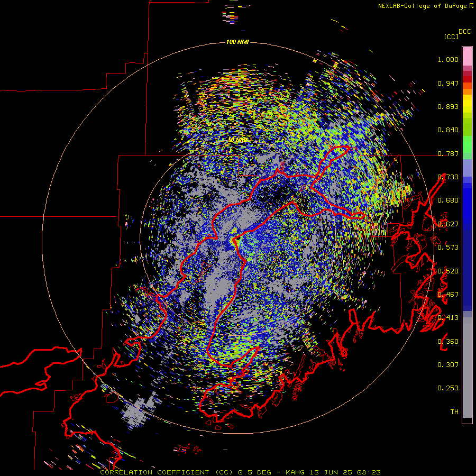Click the 0.947 legend value
Viewport: 476px width, 476px height.
(x=448, y=83)
